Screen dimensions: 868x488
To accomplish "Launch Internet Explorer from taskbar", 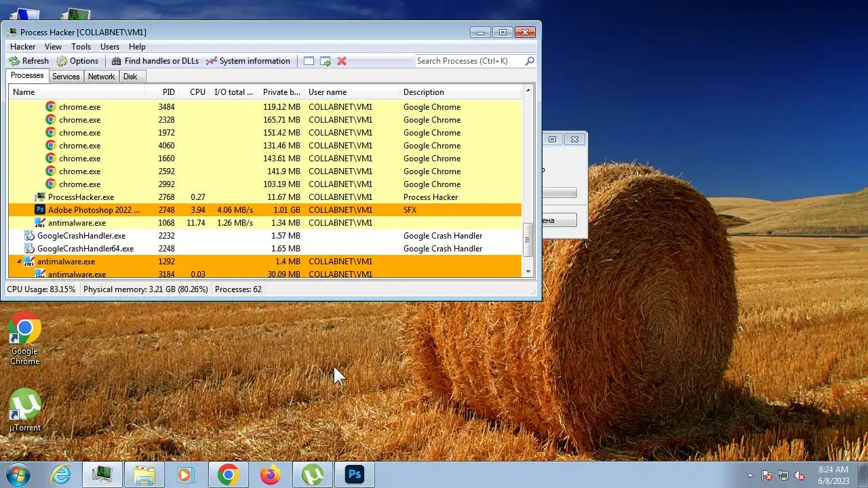I will pyautogui.click(x=61, y=475).
